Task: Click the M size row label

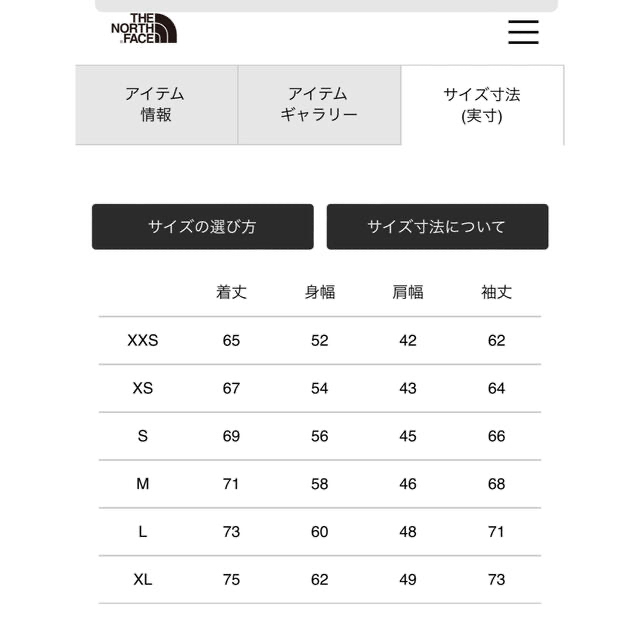Action: 143,484
